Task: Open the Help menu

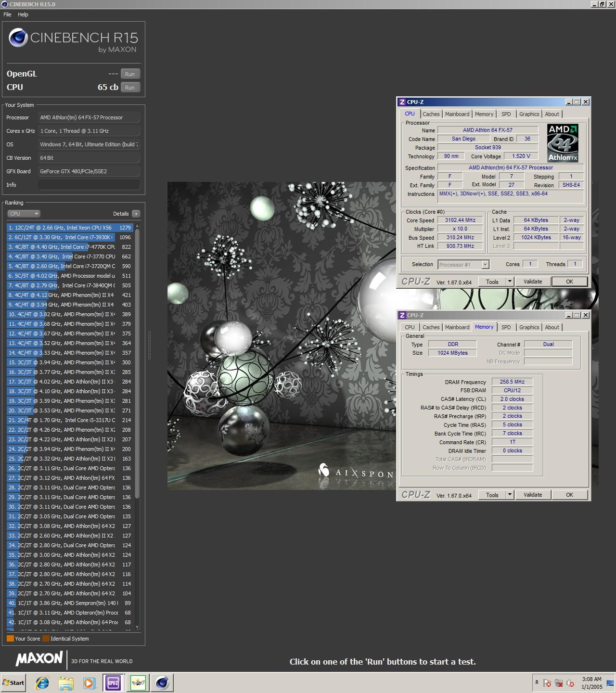Action: click(x=23, y=14)
